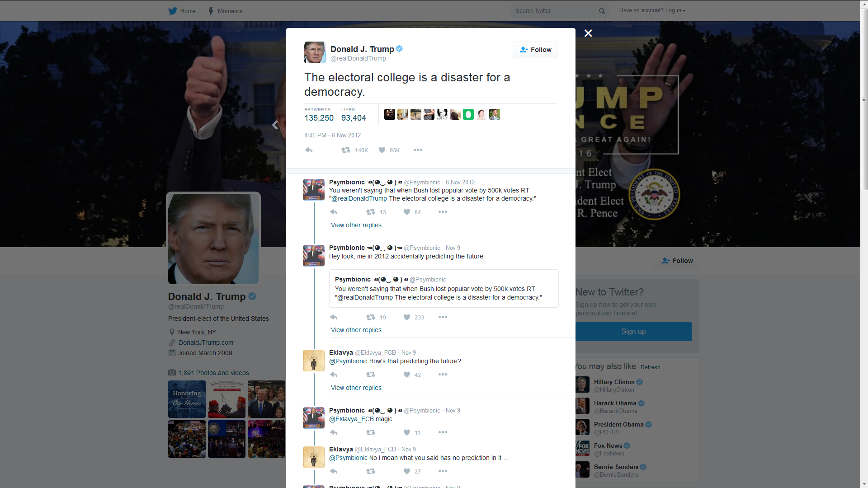Click the @Eklavya_FCB mention in 'magic' reply
This screenshot has width=868, height=488.
click(351, 419)
